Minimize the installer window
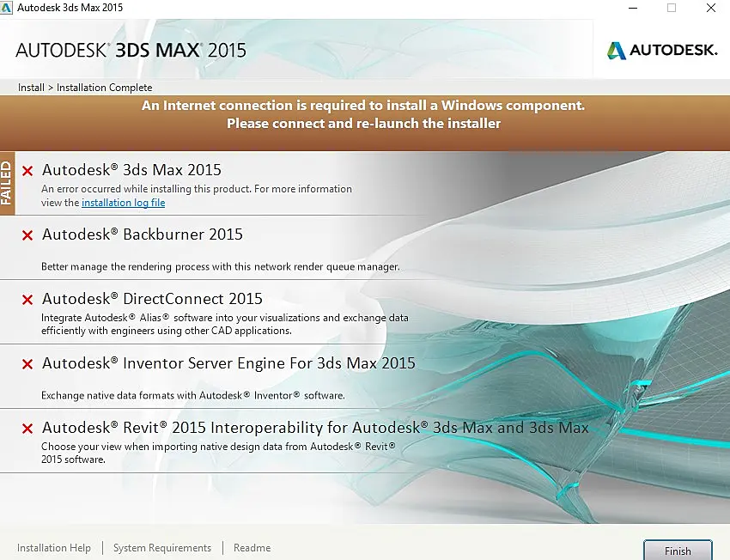730x560 pixels. click(x=633, y=8)
